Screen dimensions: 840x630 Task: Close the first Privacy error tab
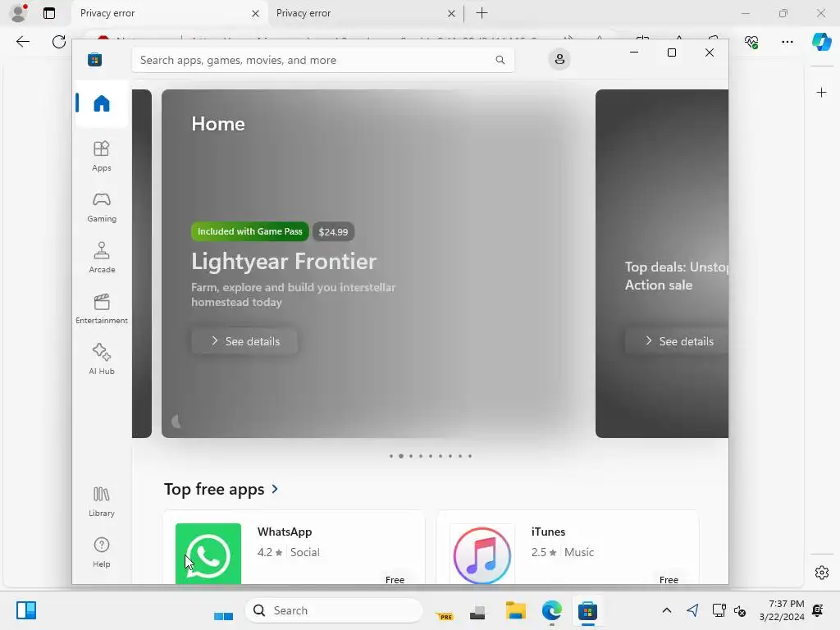pos(256,13)
